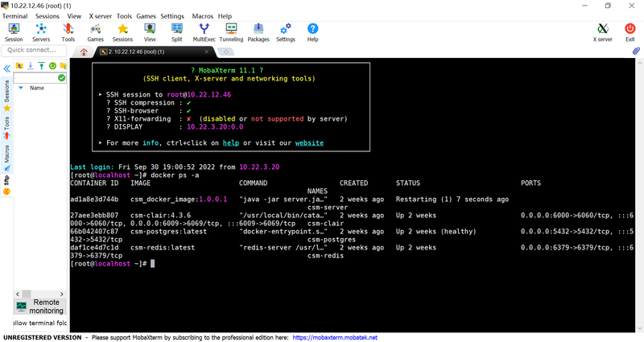Open the mobaxterm.mobatek.net link
644x342 pixels.
pos(335,337)
